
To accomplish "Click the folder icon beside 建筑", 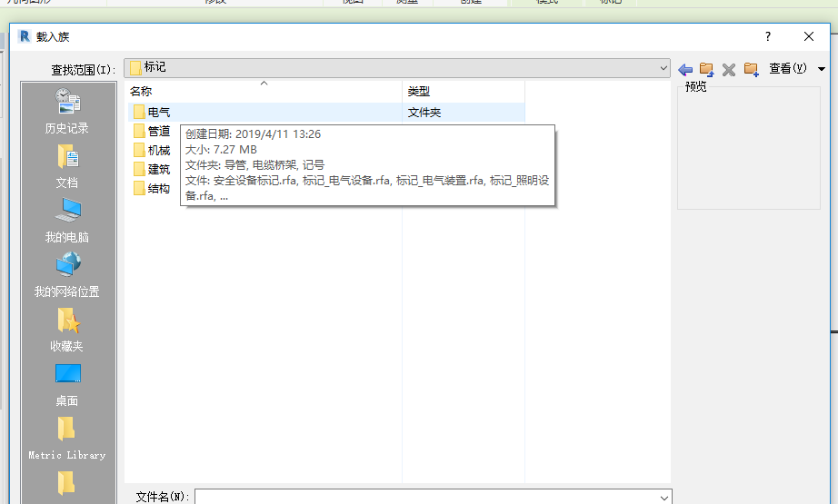I will pyautogui.click(x=139, y=169).
